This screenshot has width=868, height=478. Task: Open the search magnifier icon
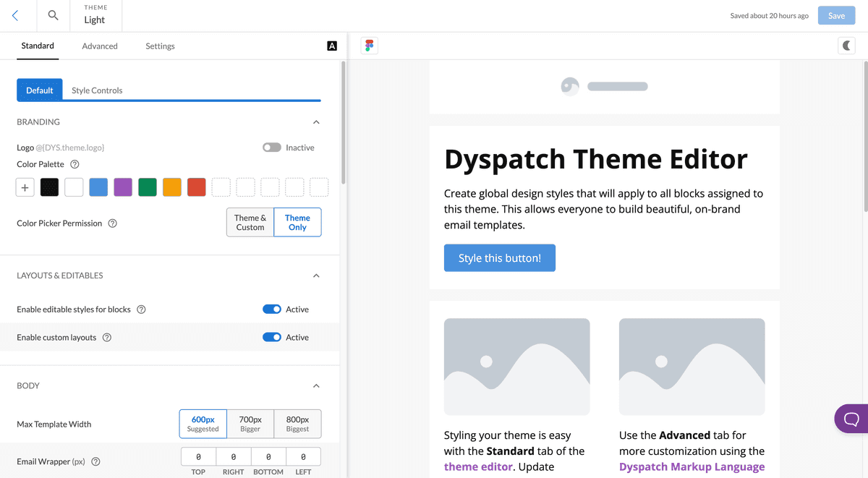pyautogui.click(x=53, y=15)
